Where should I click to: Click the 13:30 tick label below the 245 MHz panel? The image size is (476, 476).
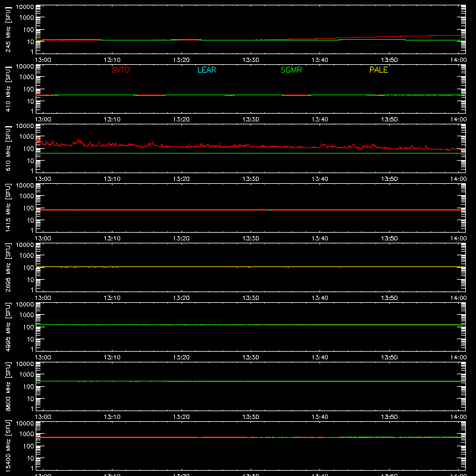click(250, 60)
